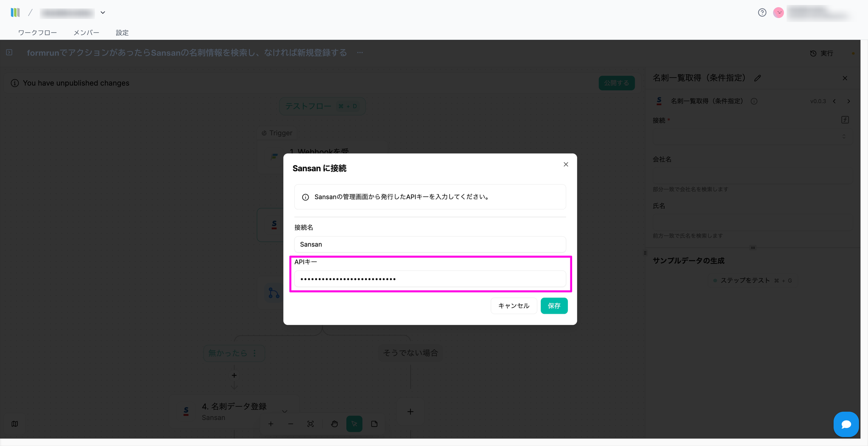Image resolution: width=868 pixels, height=446 pixels.
Task: Close the 名刺一覧取得 side panel
Action: (845, 78)
